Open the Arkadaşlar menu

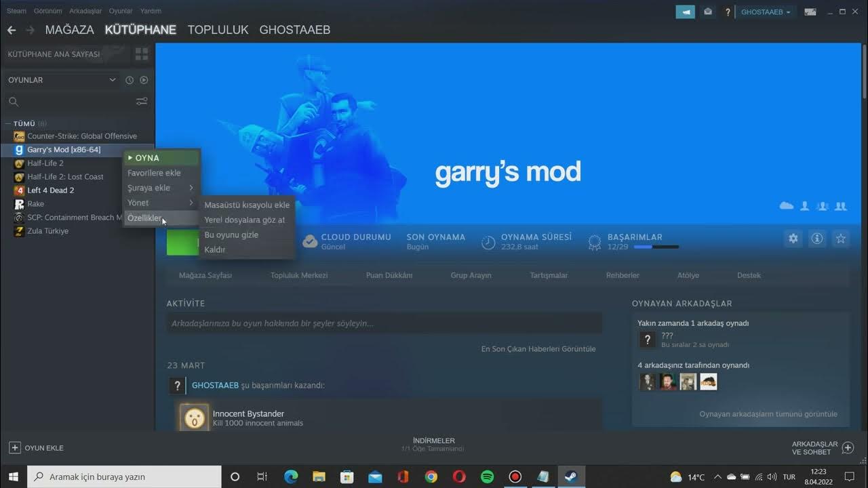coord(85,11)
